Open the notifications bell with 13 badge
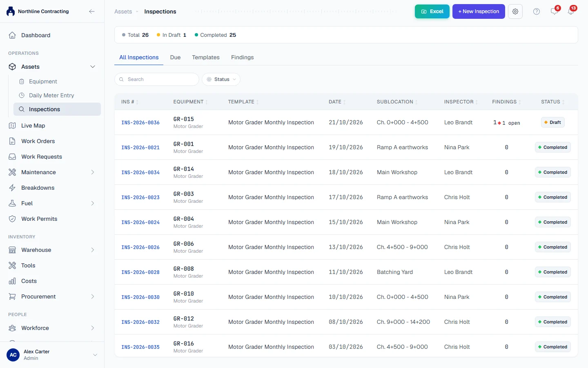 (x=571, y=11)
